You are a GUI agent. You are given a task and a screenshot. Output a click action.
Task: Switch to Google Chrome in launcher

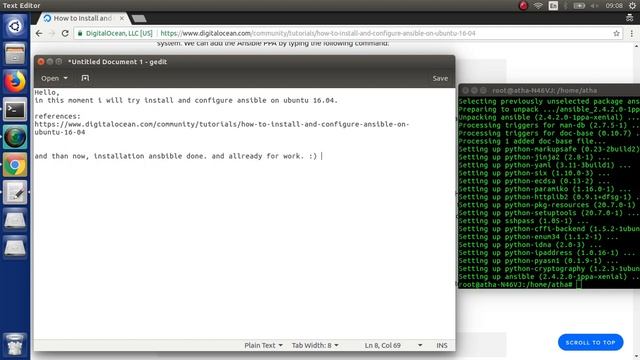(x=15, y=165)
